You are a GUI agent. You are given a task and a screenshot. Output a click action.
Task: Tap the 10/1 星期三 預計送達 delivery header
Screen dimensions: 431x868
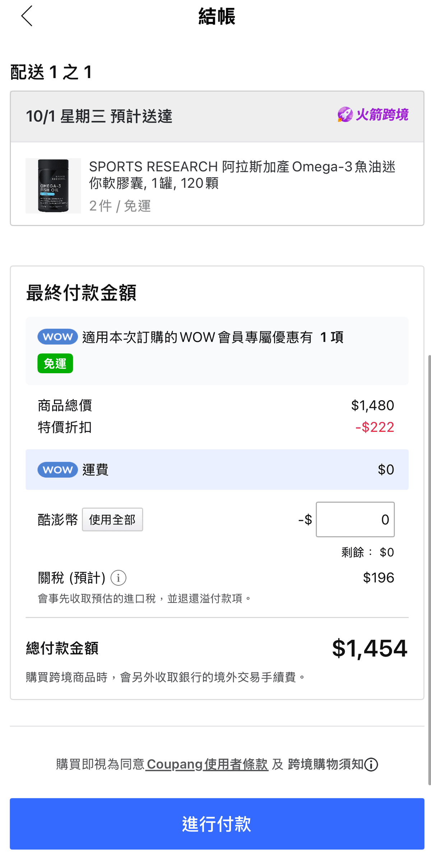point(99,117)
